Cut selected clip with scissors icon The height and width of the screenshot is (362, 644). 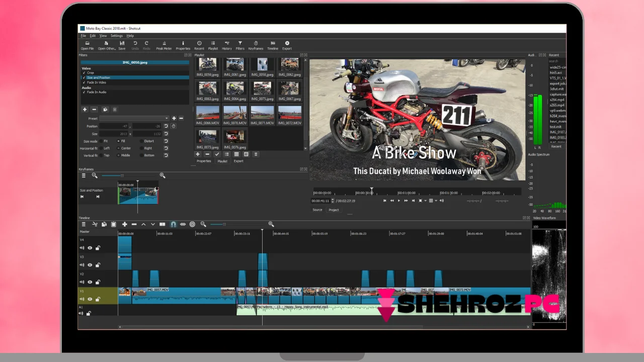(x=95, y=224)
